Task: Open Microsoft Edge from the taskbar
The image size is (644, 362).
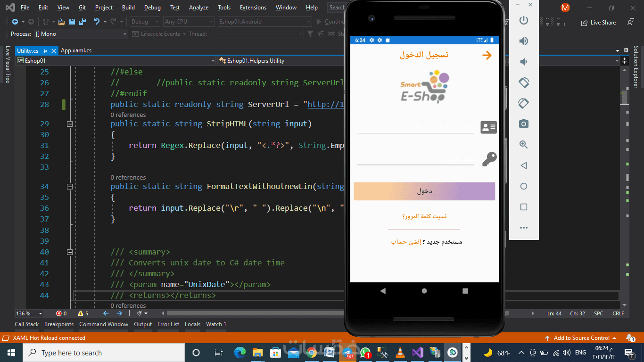Action: click(x=240, y=353)
